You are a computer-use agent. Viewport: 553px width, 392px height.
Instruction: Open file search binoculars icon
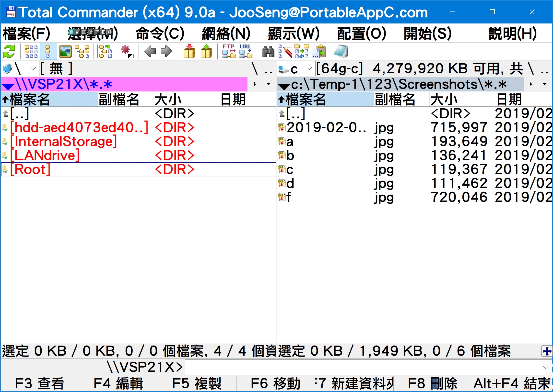tap(268, 51)
